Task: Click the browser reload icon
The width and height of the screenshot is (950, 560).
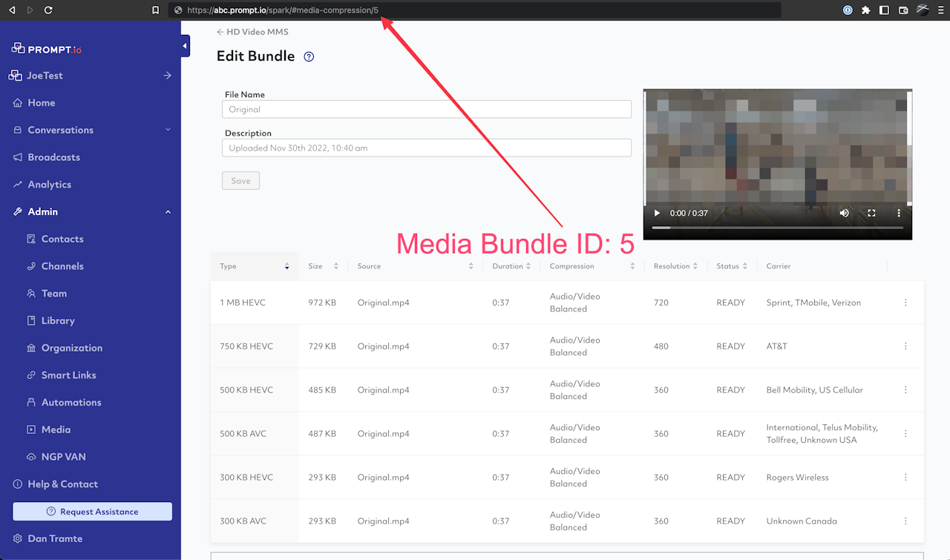Action: [48, 10]
